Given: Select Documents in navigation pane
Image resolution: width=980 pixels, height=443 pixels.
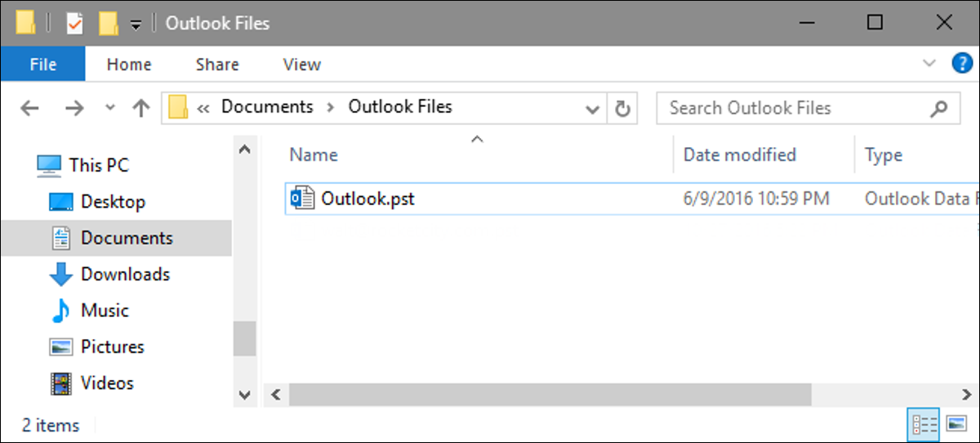Looking at the screenshot, I should click(116, 238).
